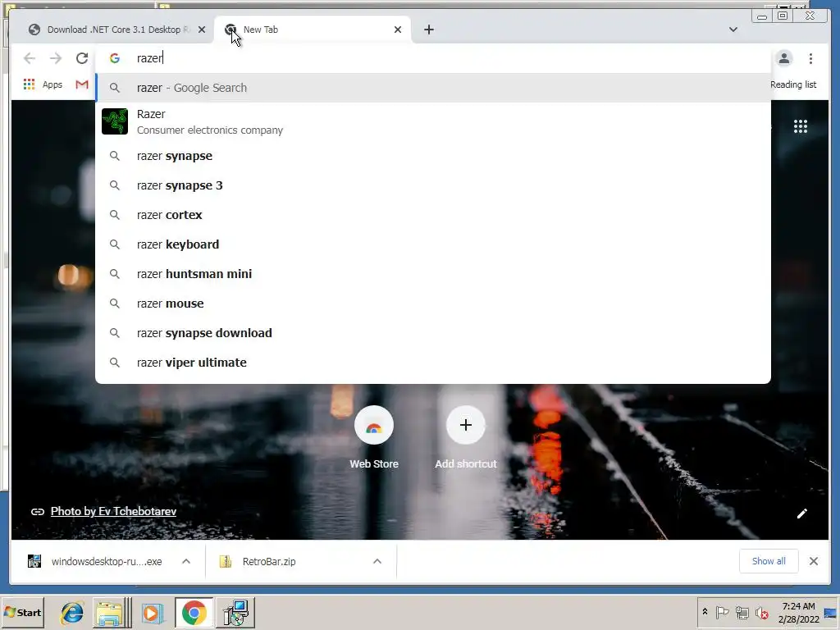The image size is (840, 630).
Task: Add a new shortcut tile
Action: tap(466, 438)
